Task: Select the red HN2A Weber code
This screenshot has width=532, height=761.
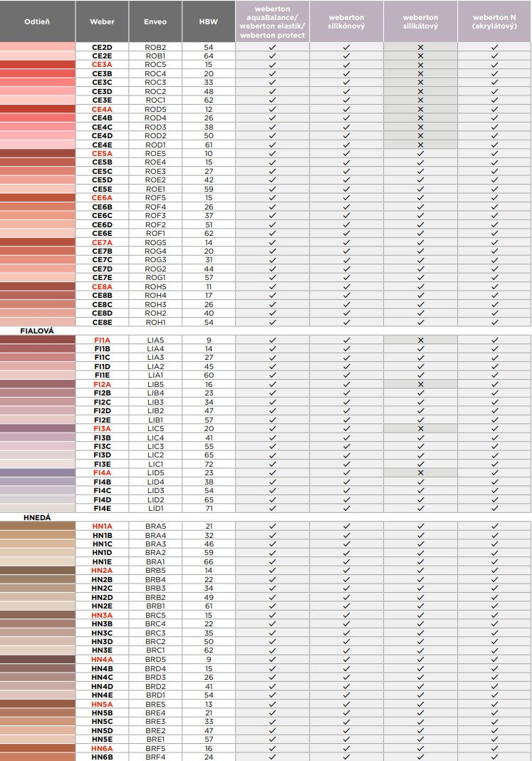Action: [103, 571]
